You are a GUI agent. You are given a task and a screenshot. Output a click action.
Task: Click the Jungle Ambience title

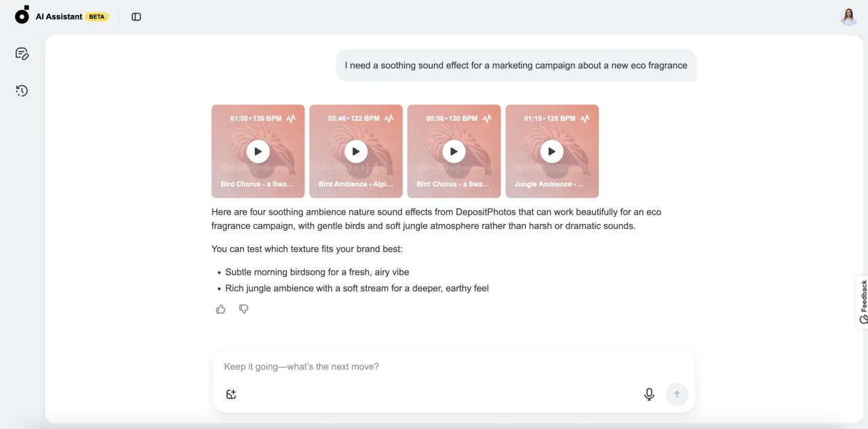pos(549,184)
